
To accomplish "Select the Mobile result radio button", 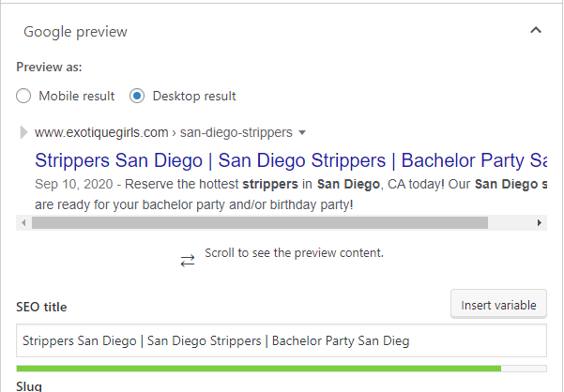I will point(23,96).
